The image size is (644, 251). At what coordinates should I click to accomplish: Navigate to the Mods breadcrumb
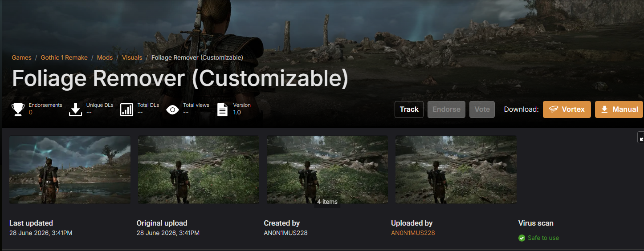point(105,58)
